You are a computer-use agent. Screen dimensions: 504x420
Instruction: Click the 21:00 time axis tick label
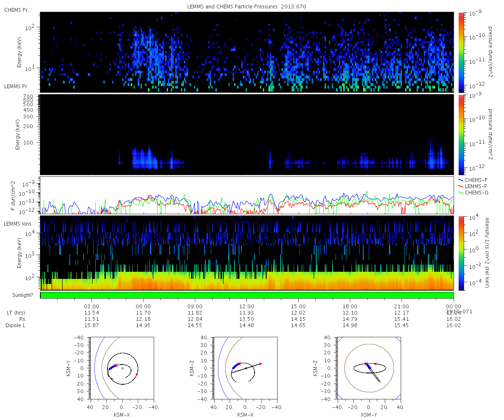(x=402, y=307)
